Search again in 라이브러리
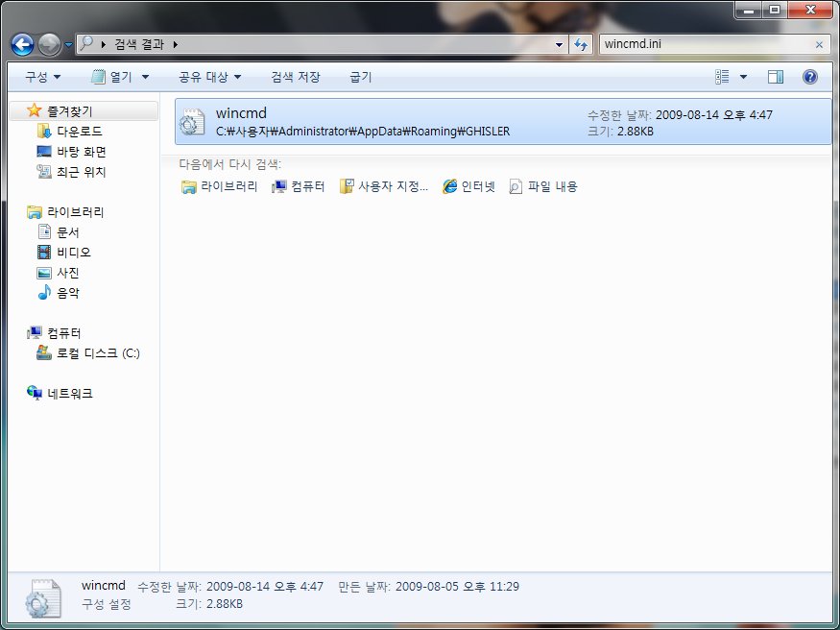This screenshot has height=630, width=840. pos(219,186)
